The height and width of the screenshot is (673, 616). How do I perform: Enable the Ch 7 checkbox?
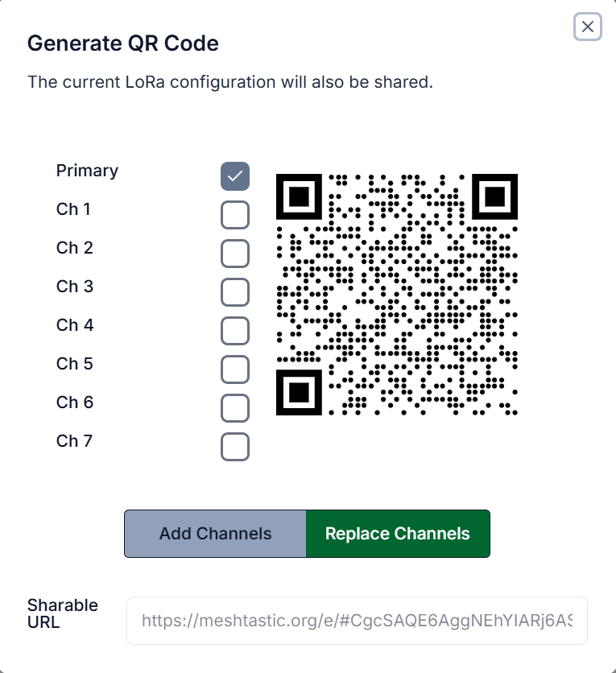pyautogui.click(x=234, y=446)
